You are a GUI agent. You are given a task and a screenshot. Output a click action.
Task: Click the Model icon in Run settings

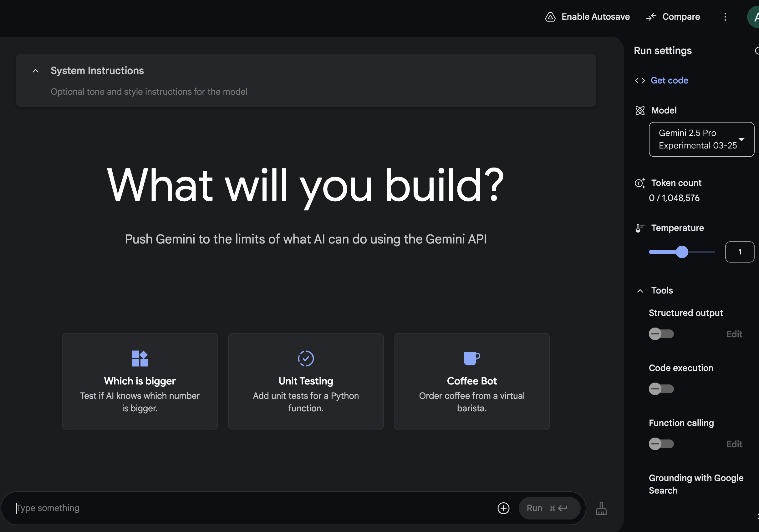coord(640,111)
